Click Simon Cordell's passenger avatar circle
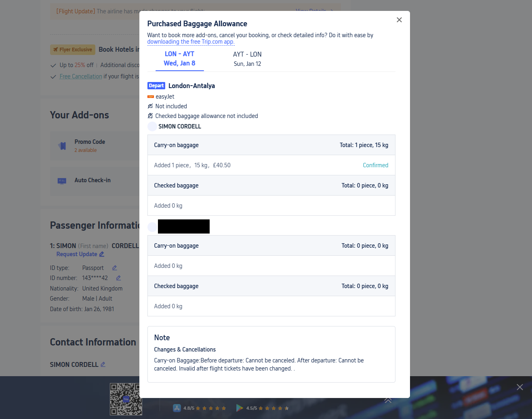 tap(152, 126)
